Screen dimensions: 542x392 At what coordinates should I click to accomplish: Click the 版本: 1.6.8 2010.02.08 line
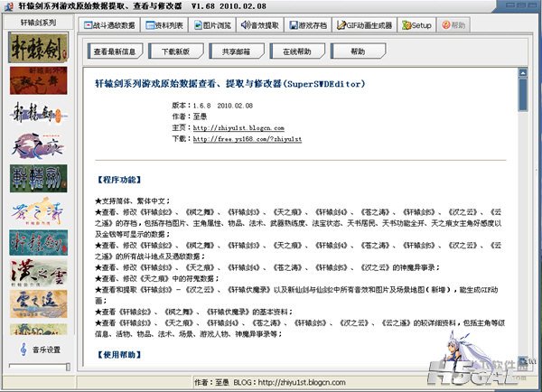pos(212,106)
